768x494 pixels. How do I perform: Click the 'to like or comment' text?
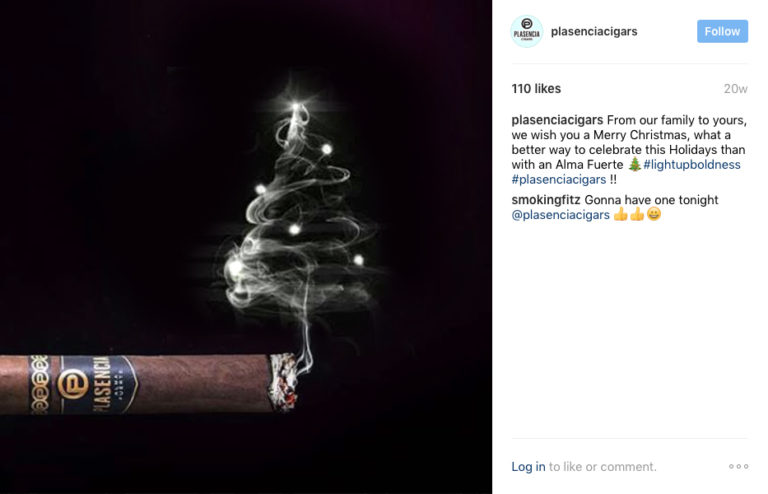tap(602, 467)
